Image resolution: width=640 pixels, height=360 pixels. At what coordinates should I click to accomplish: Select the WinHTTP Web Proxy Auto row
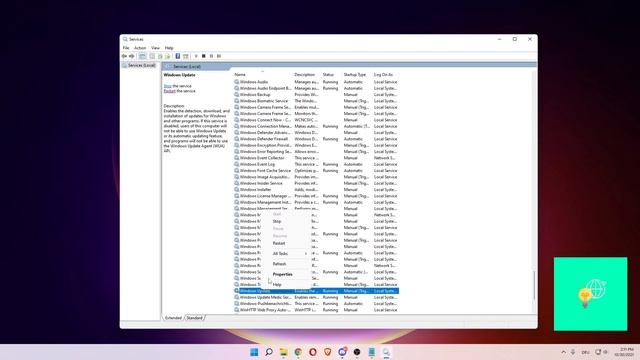[316, 310]
